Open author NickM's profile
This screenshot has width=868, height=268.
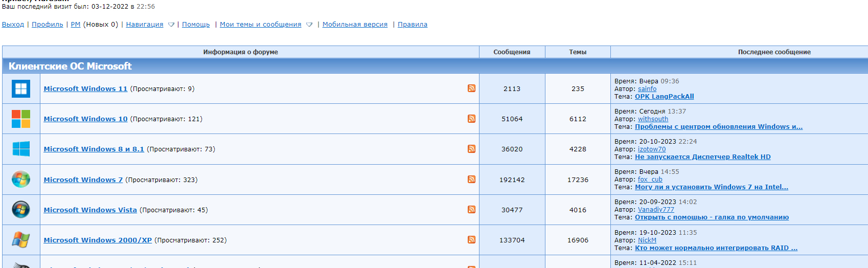[x=647, y=240]
